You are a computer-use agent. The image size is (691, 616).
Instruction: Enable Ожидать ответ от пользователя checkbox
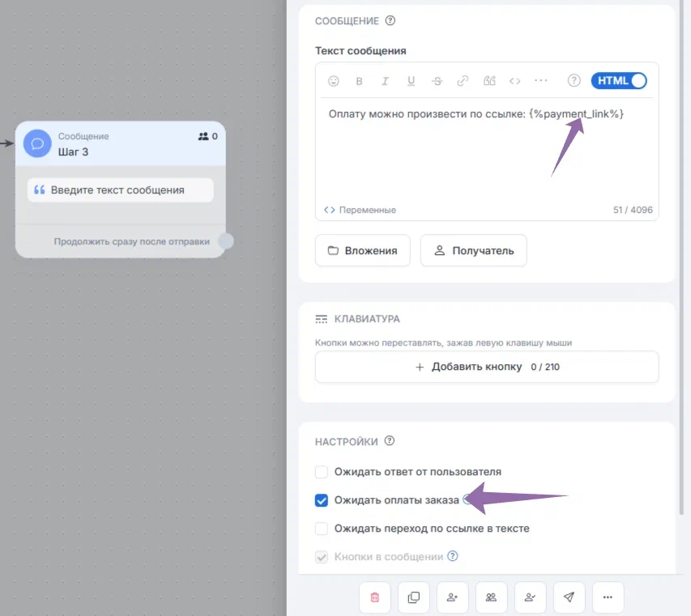[322, 472]
